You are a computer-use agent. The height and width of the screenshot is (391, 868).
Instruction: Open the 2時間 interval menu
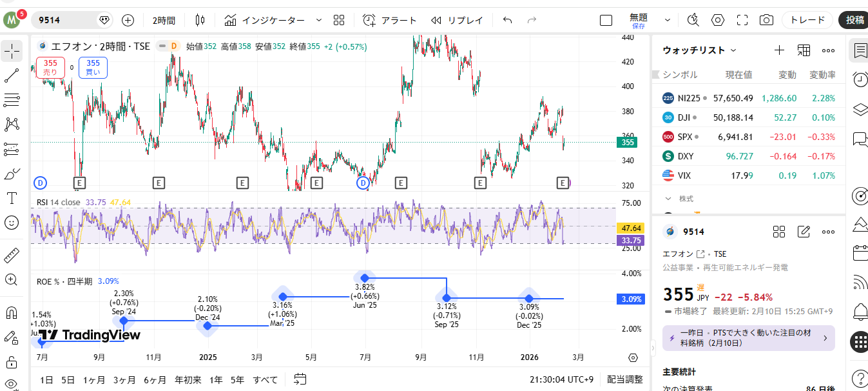(164, 20)
